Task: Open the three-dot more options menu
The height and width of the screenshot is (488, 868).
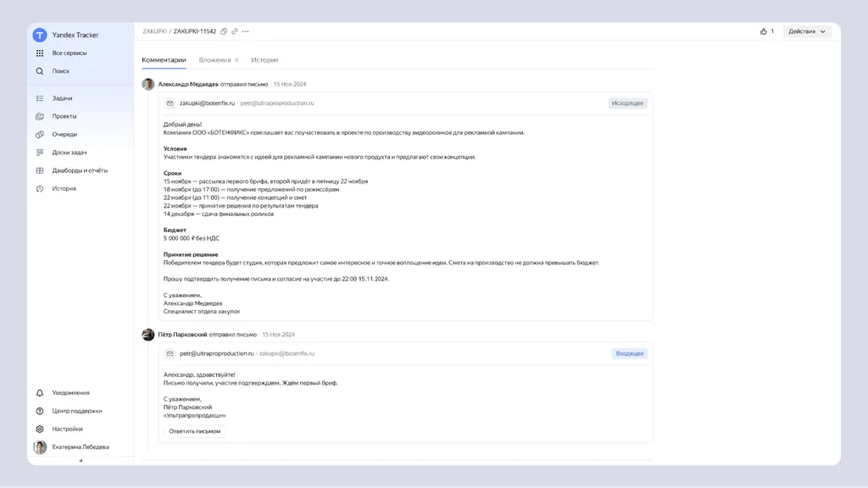Action: coord(246,31)
